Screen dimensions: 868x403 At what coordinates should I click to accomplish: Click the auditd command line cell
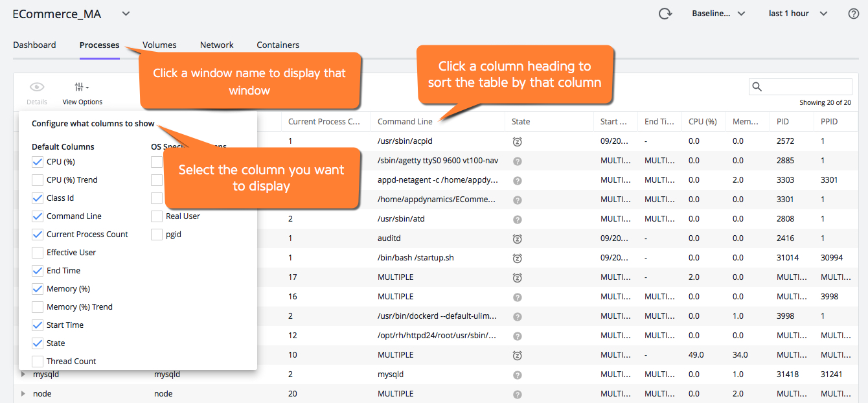pyautogui.click(x=390, y=238)
